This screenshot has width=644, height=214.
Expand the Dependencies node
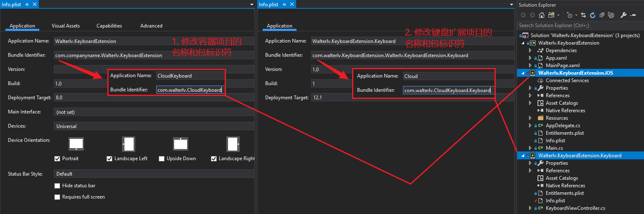530,50
